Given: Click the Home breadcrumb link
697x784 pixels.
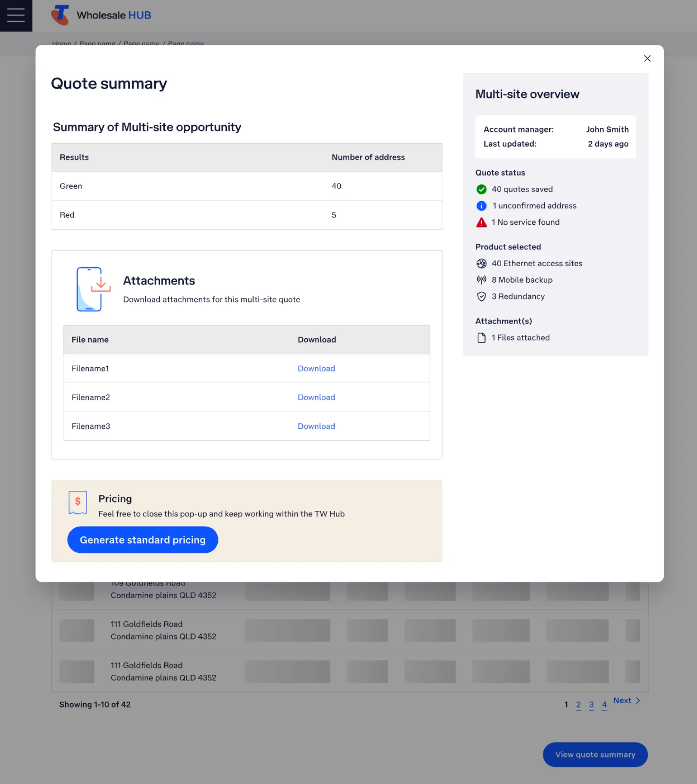Looking at the screenshot, I should [x=61, y=43].
